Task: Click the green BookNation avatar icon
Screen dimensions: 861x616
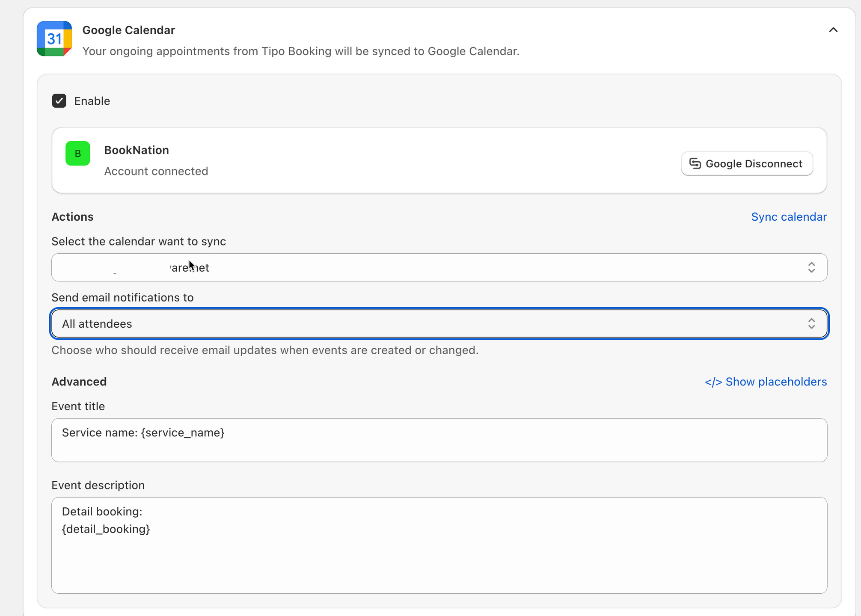Action: click(x=78, y=153)
